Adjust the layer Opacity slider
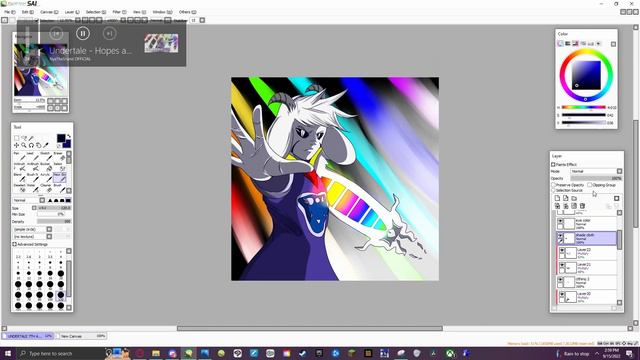The height and width of the screenshot is (360, 640). pyautogui.click(x=596, y=178)
